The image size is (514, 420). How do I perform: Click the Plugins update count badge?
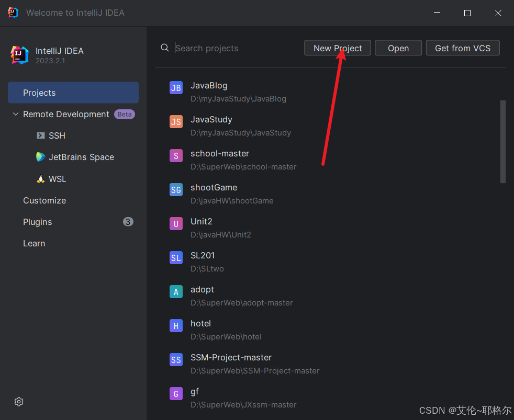pyautogui.click(x=128, y=222)
